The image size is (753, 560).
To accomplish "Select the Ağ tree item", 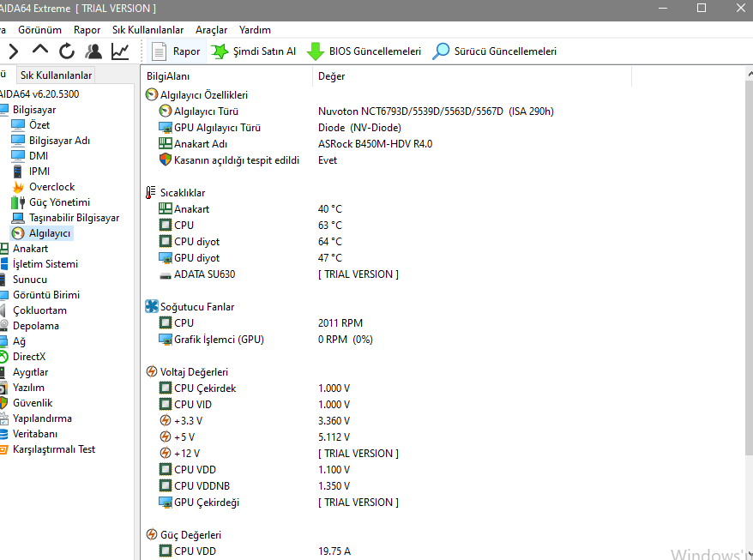I will click(x=19, y=341).
